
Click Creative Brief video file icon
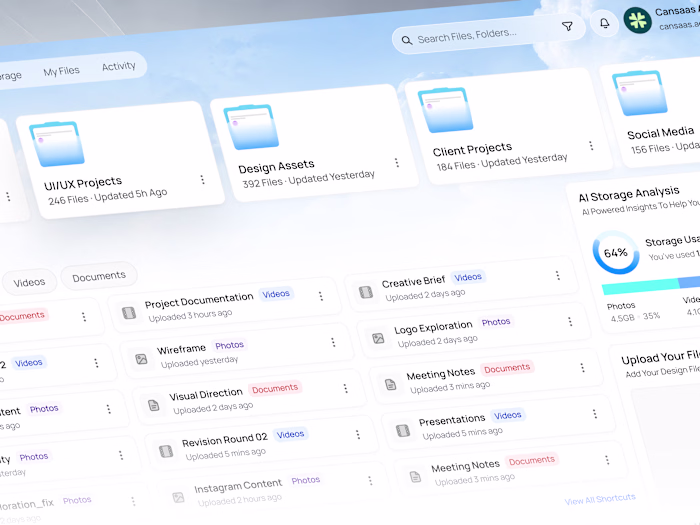[366, 292]
